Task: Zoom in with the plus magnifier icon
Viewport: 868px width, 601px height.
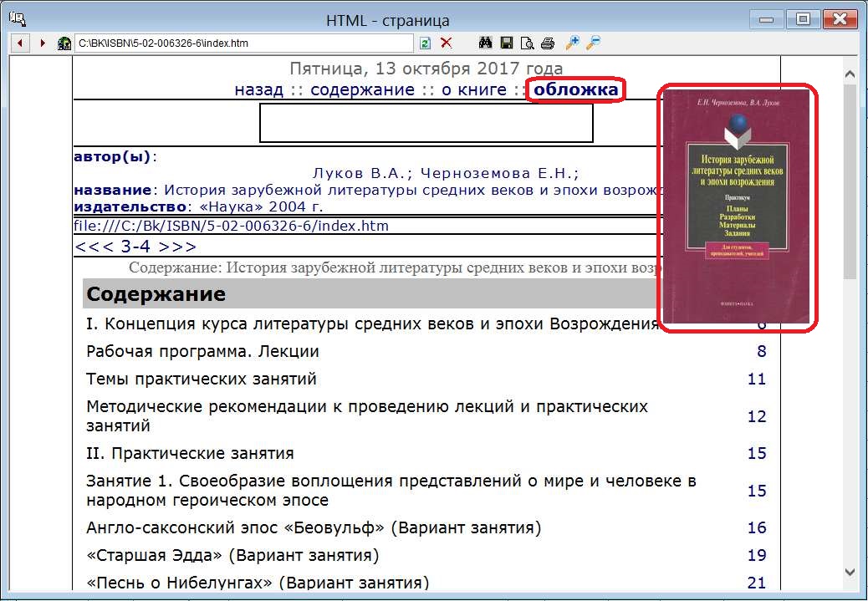Action: tap(572, 43)
